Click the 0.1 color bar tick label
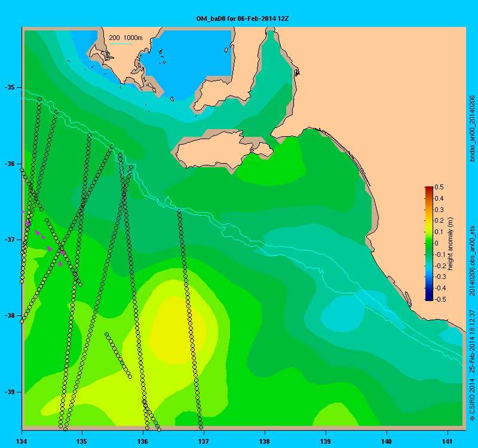Screen dimensions: 478x448 tap(439, 232)
